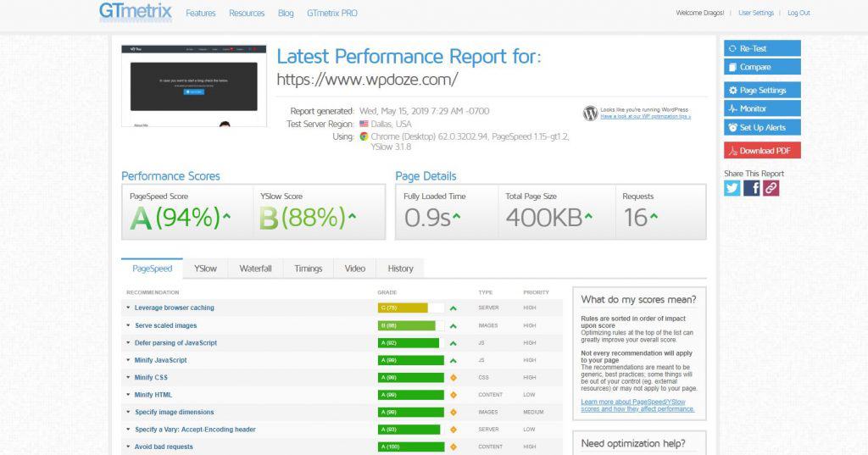Image resolution: width=868 pixels, height=455 pixels.
Task: Switch to the PageSpeed tab
Action: [x=153, y=269]
